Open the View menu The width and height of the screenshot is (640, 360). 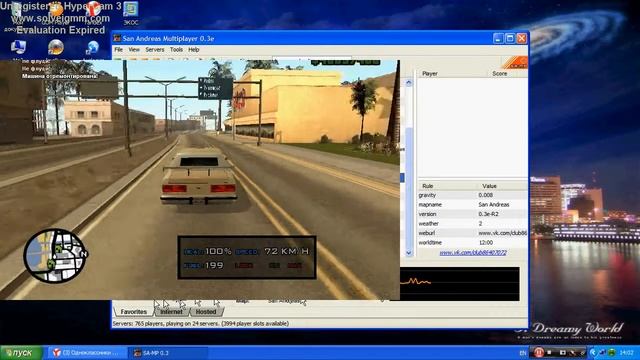(134, 50)
